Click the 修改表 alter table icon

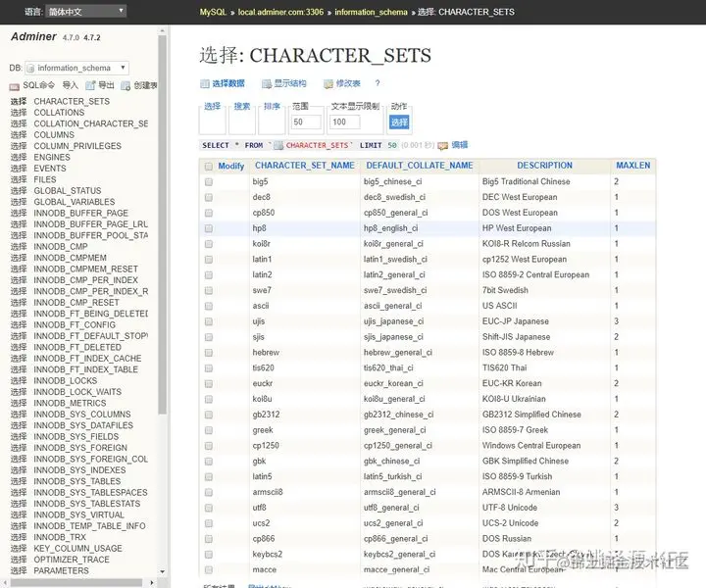pos(328,83)
